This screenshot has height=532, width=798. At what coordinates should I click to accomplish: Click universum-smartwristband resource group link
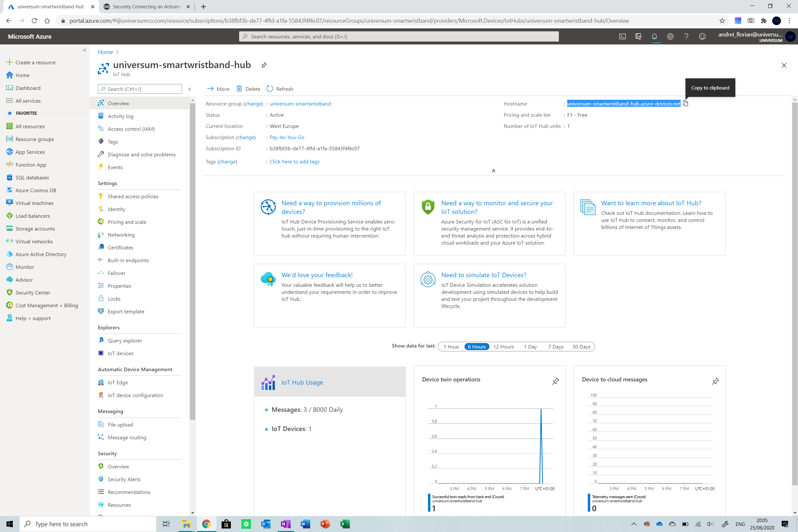(300, 104)
